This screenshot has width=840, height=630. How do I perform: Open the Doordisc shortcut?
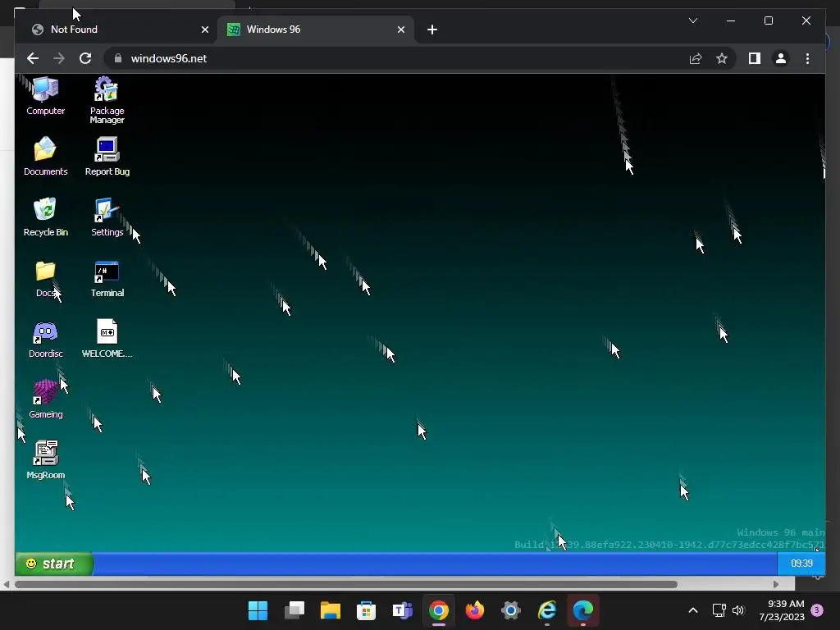click(46, 339)
